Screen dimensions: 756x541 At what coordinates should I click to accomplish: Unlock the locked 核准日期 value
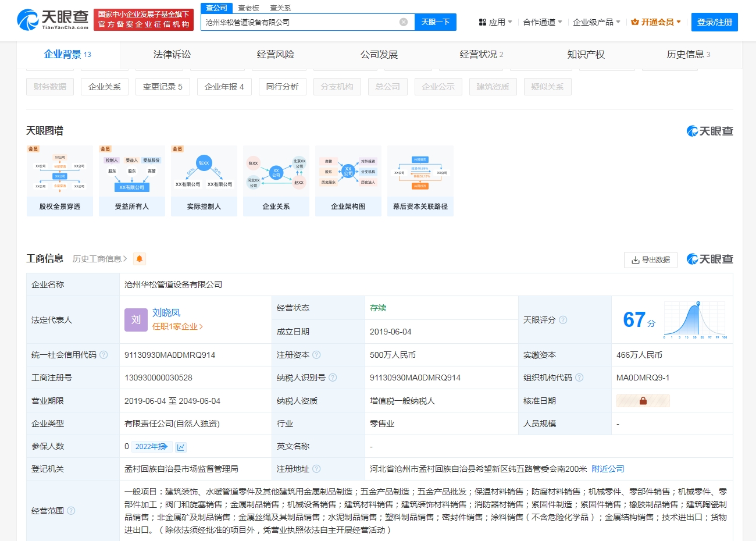(643, 401)
